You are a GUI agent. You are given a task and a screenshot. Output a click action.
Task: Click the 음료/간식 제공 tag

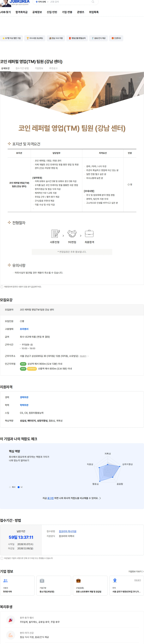pos(99,38)
